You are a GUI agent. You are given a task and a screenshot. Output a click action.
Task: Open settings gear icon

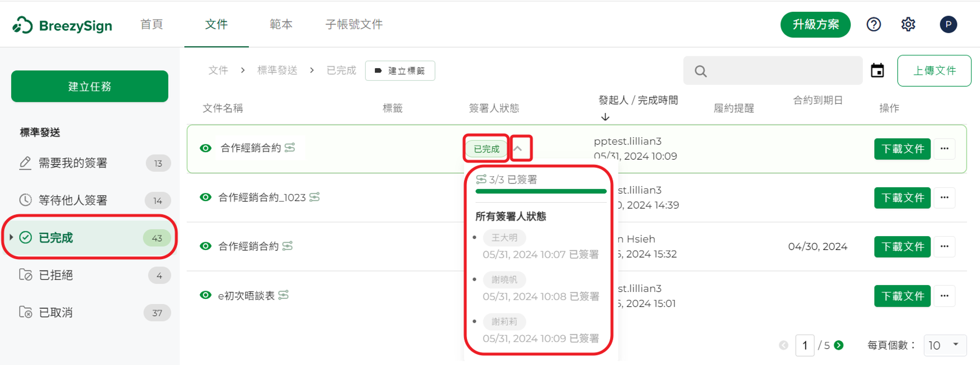coord(908,24)
